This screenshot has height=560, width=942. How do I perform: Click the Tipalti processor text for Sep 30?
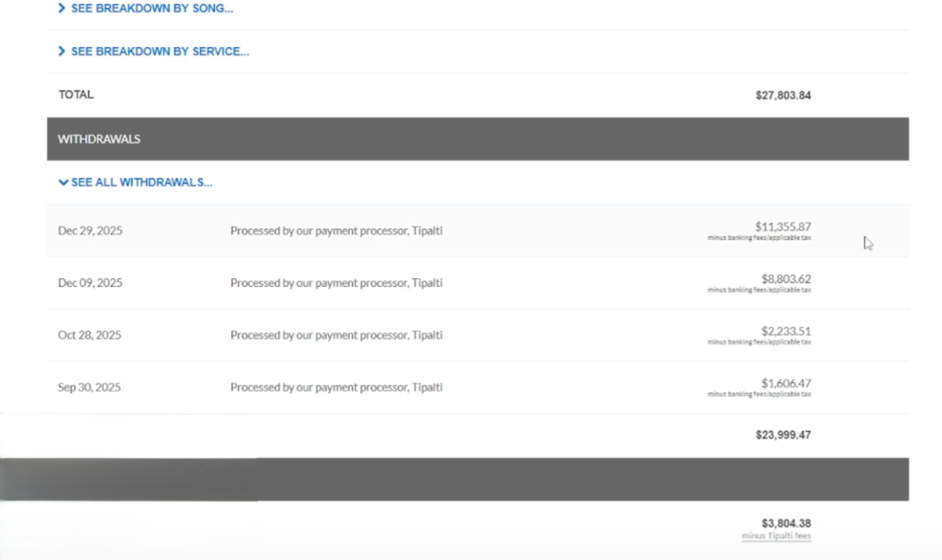pyautogui.click(x=336, y=387)
